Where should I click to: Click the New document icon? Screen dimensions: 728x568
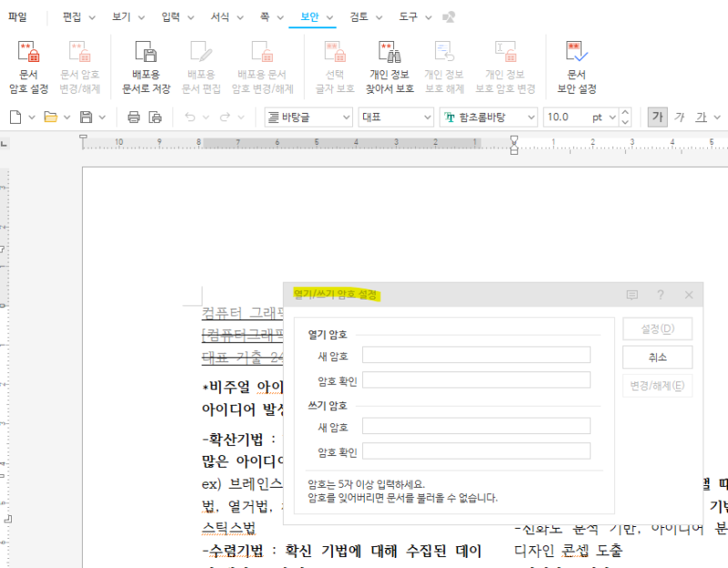(x=15, y=117)
